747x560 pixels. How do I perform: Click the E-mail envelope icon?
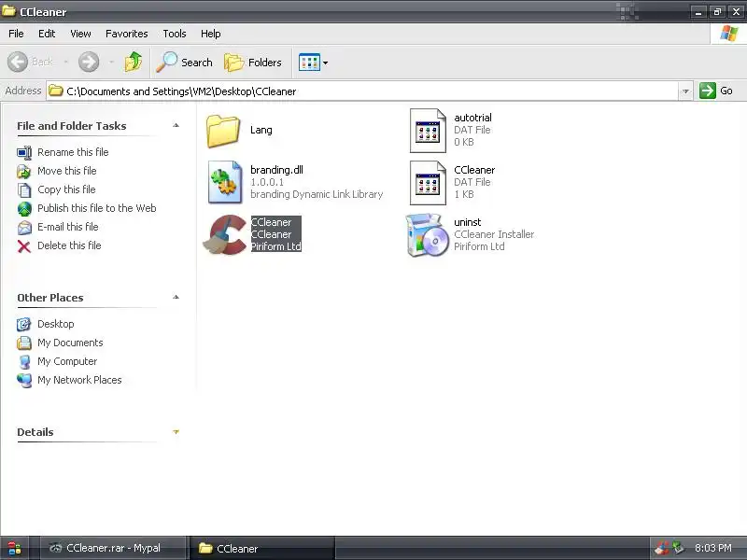[24, 227]
